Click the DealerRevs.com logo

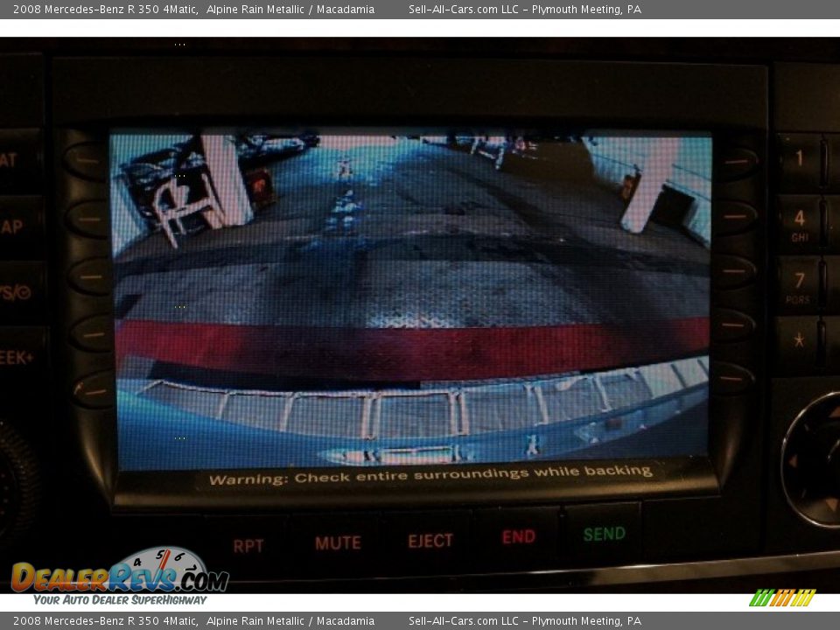tap(120, 576)
